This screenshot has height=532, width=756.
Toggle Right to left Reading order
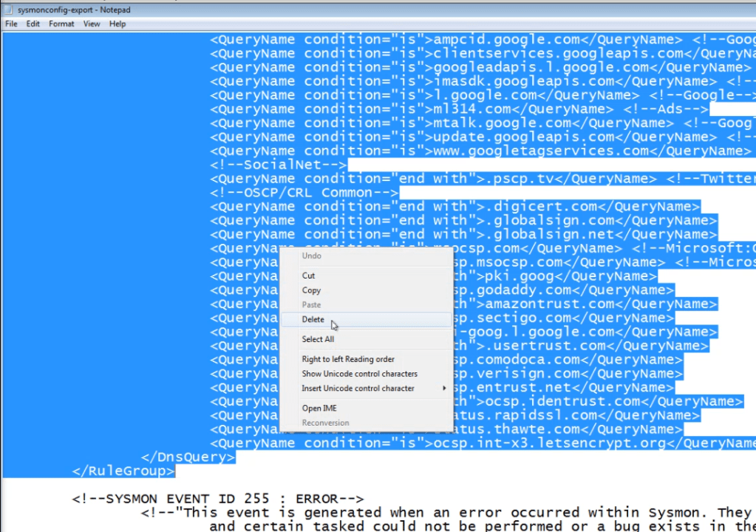click(x=348, y=359)
